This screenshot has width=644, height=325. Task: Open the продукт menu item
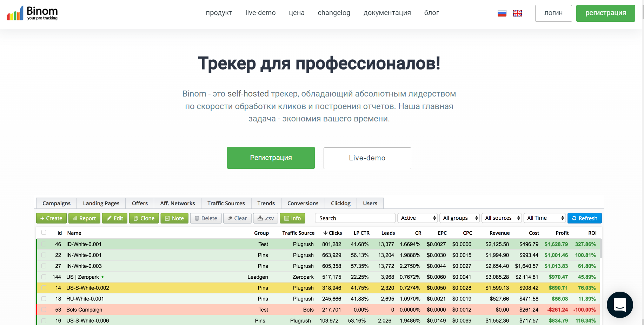tap(219, 13)
